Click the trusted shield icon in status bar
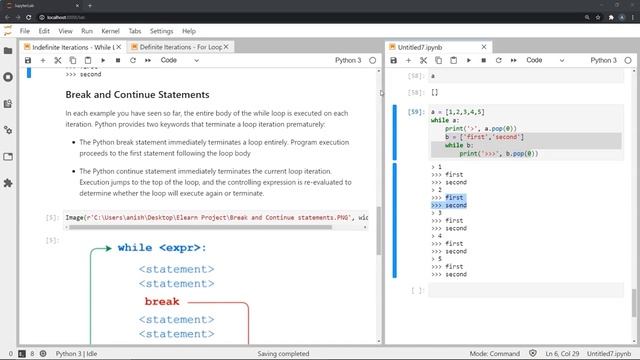 click(533, 353)
